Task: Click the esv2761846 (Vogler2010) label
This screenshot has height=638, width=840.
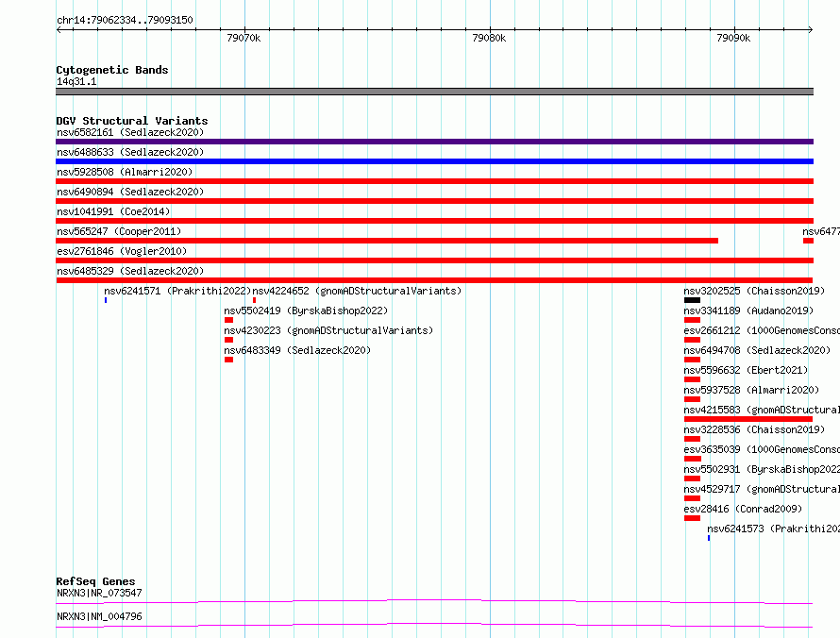Action: 122,251
